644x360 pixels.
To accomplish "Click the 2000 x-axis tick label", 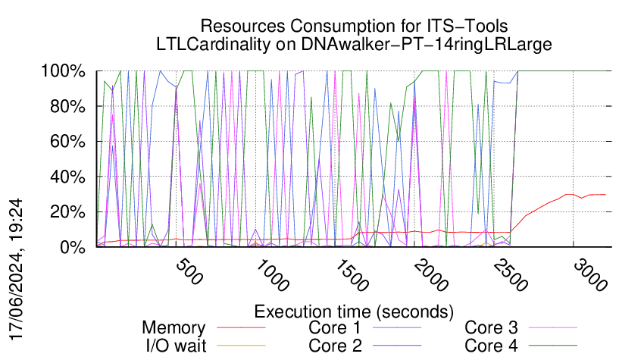I will pyautogui.click(x=430, y=275).
